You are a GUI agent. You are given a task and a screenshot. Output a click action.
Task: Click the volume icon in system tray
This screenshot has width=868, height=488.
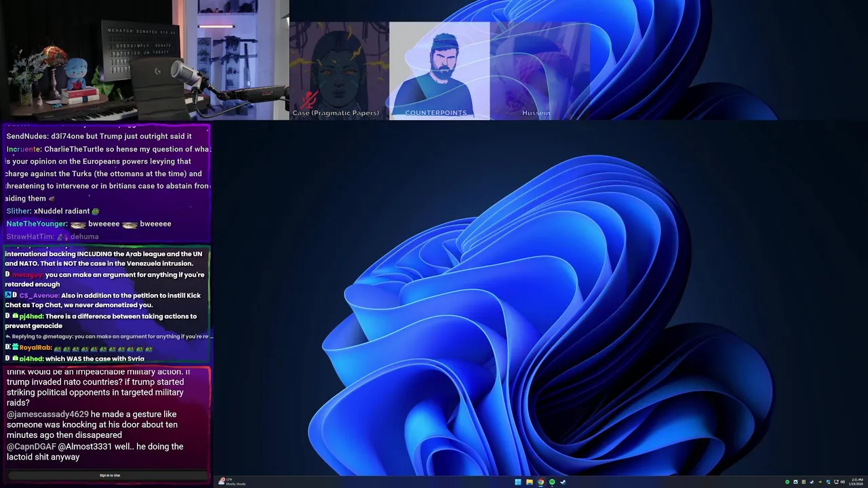tap(843, 483)
